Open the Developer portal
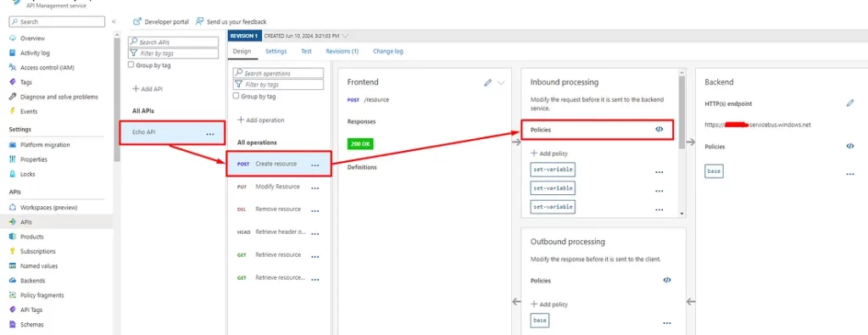 [x=161, y=21]
